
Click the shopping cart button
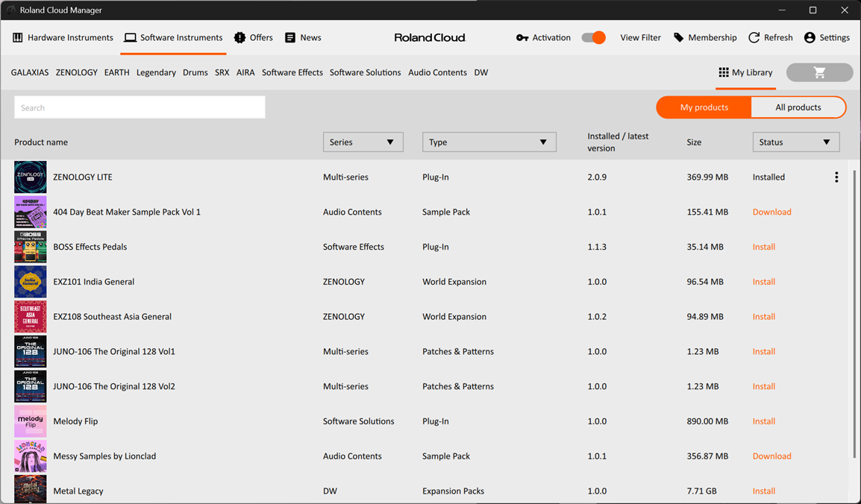819,72
